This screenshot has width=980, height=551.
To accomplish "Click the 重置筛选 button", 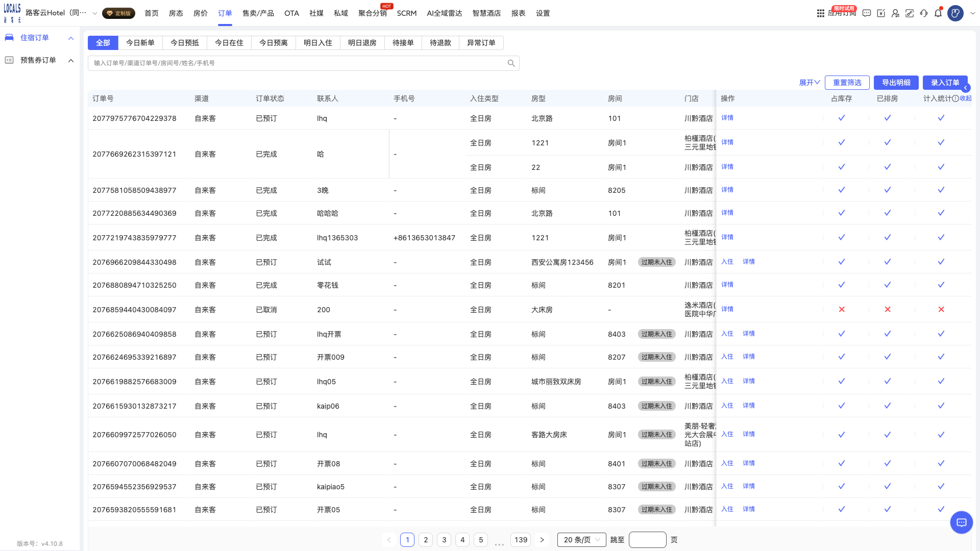I will 847,83.
